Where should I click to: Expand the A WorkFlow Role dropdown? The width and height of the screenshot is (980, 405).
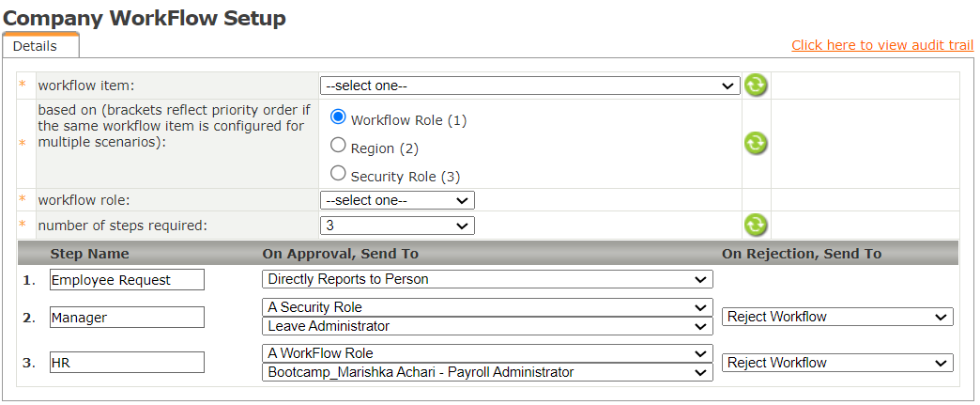coord(487,353)
